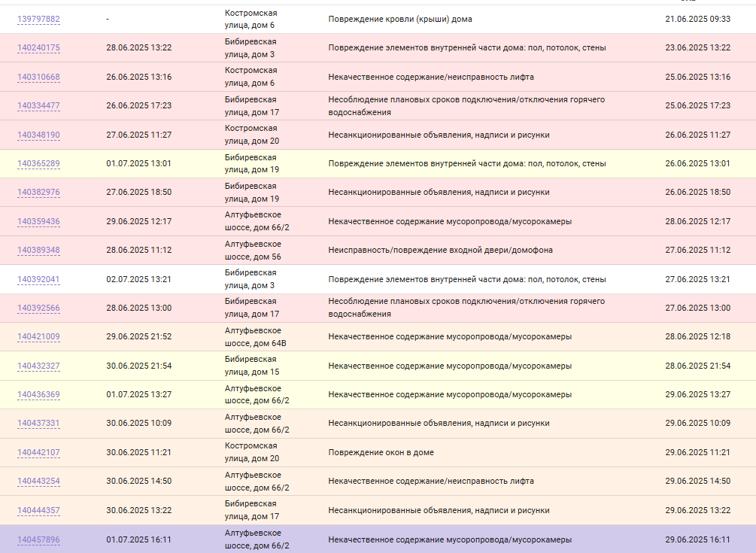Open request link 140240175
Image resolution: width=756 pixels, height=553 pixels.
(38, 47)
